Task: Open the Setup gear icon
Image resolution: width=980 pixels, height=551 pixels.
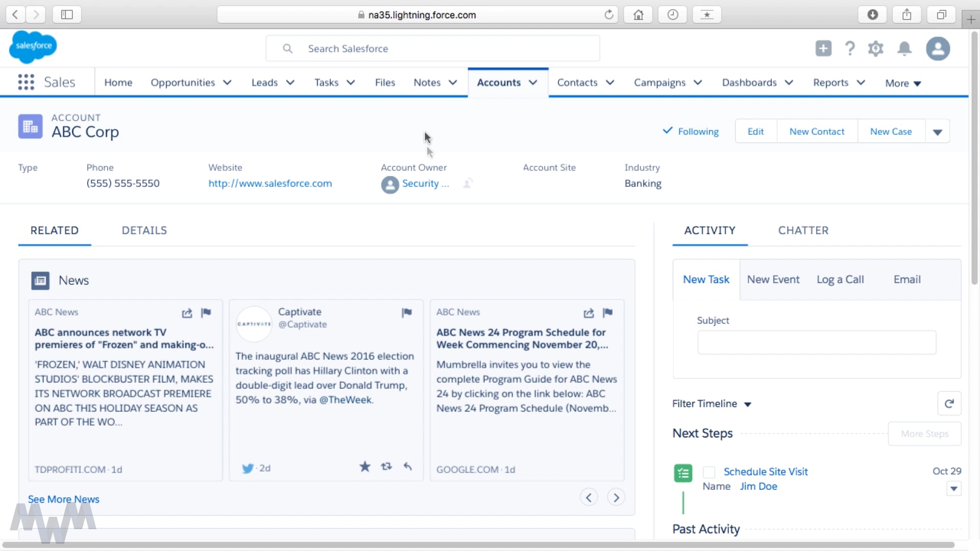Action: tap(876, 48)
